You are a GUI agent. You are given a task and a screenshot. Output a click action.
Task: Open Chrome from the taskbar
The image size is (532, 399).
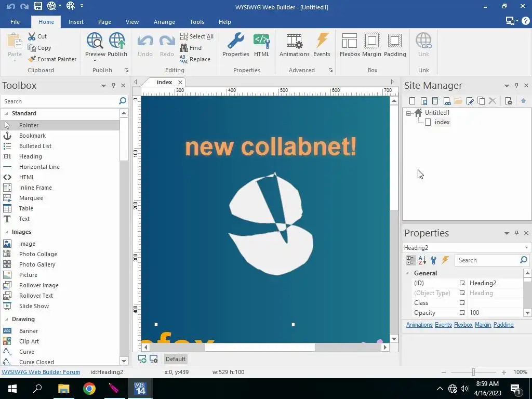tap(89, 389)
